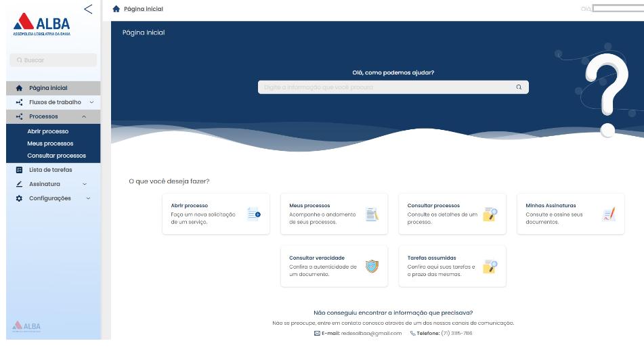This screenshot has width=644, height=362.
Task: Click the sidebar Buscar search field
Action: 53,60
